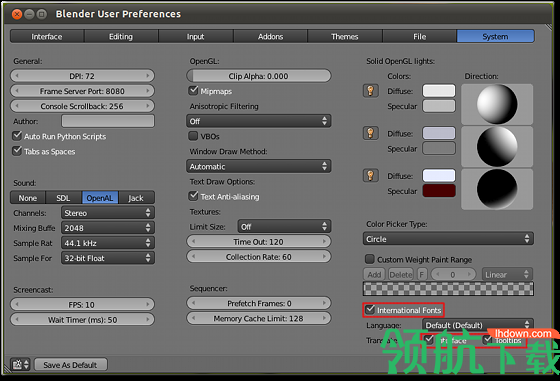The image size is (560, 381).
Task: Click Save As Default button
Action: [x=70, y=365]
